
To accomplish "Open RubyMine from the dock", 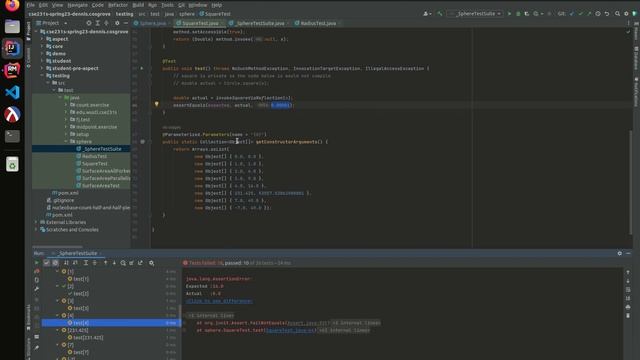I will pos(12,70).
